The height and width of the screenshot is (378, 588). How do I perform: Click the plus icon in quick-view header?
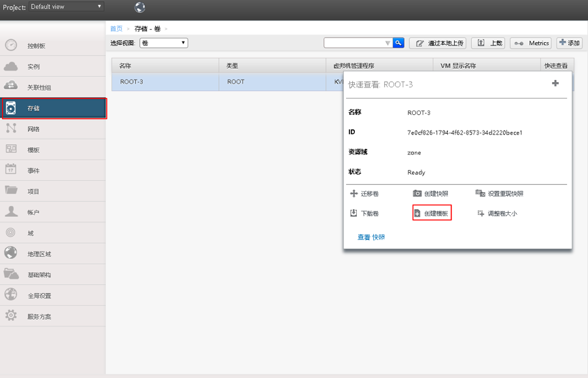555,84
